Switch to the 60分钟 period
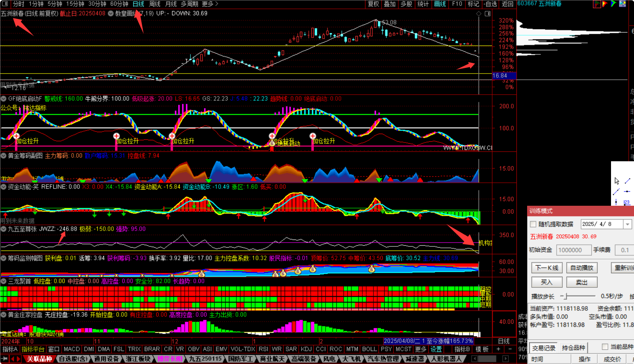The image size is (634, 364). tap(119, 4)
